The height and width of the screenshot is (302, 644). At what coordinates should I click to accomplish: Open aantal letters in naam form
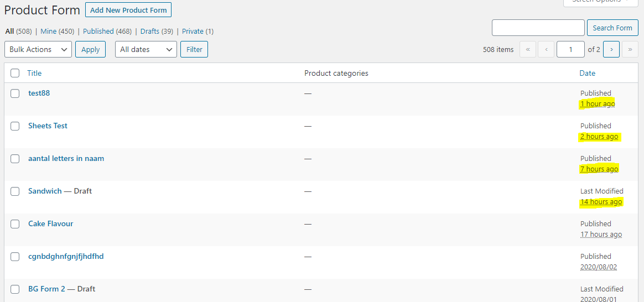66,158
